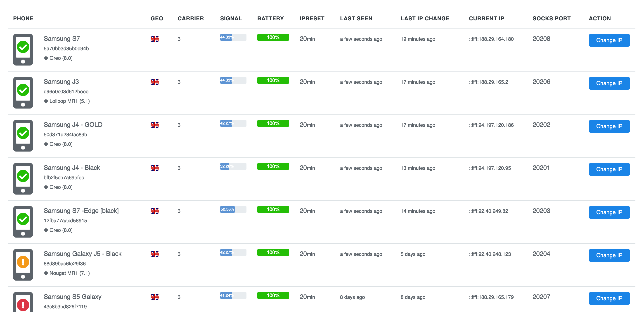Click the current IP ::ffff:92.40.249.82
Image resolution: width=644 pixels, height=312 pixels.
[x=488, y=211]
